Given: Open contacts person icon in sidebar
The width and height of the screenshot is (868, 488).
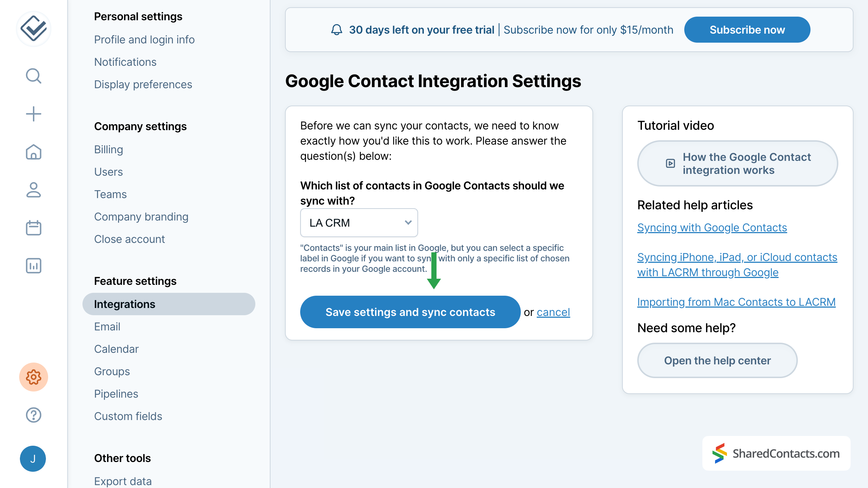Looking at the screenshot, I should 33,190.
